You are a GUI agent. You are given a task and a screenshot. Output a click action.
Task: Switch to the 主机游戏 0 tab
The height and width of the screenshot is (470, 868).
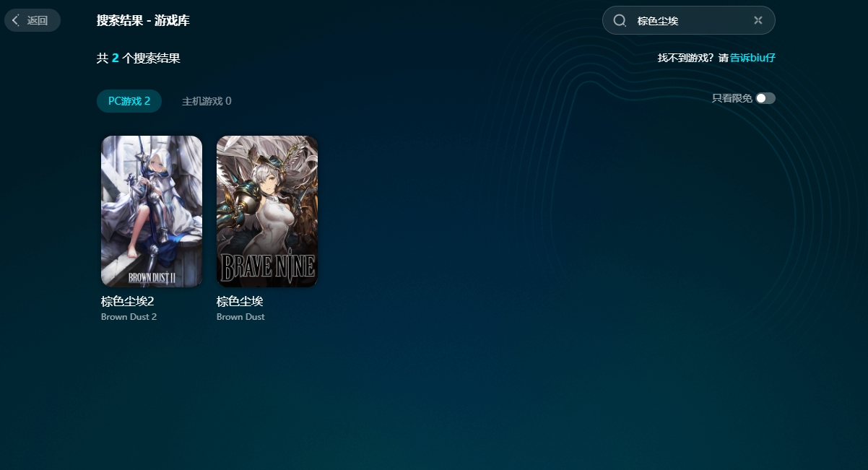coord(207,101)
